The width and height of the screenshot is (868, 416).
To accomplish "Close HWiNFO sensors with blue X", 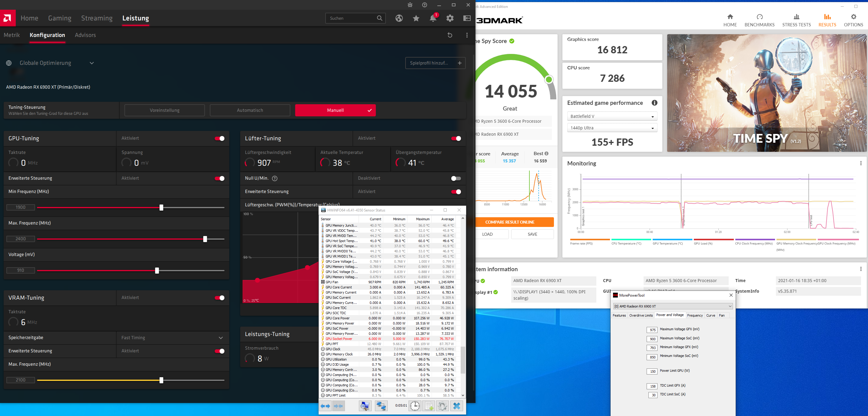I will 457,406.
